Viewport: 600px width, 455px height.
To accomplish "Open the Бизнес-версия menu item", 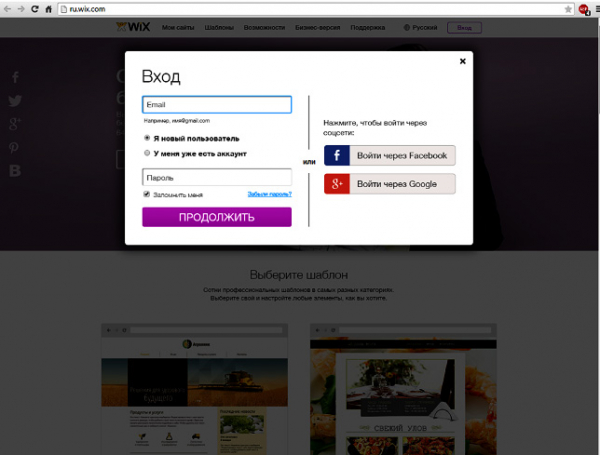I will point(318,28).
